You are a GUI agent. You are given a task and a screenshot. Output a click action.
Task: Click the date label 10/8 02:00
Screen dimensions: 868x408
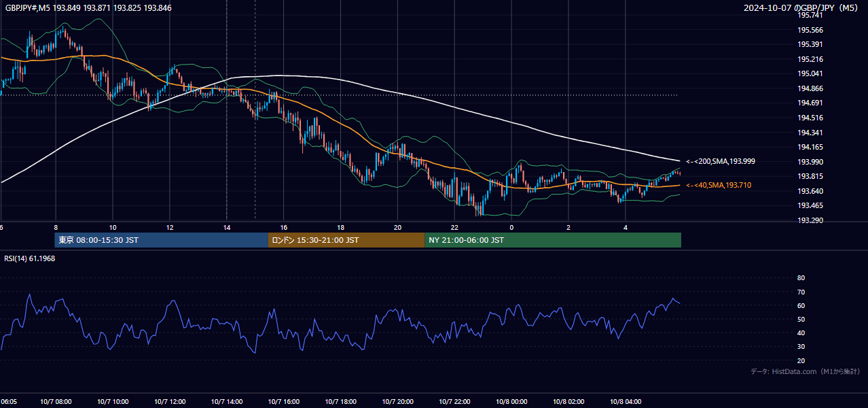point(568,402)
